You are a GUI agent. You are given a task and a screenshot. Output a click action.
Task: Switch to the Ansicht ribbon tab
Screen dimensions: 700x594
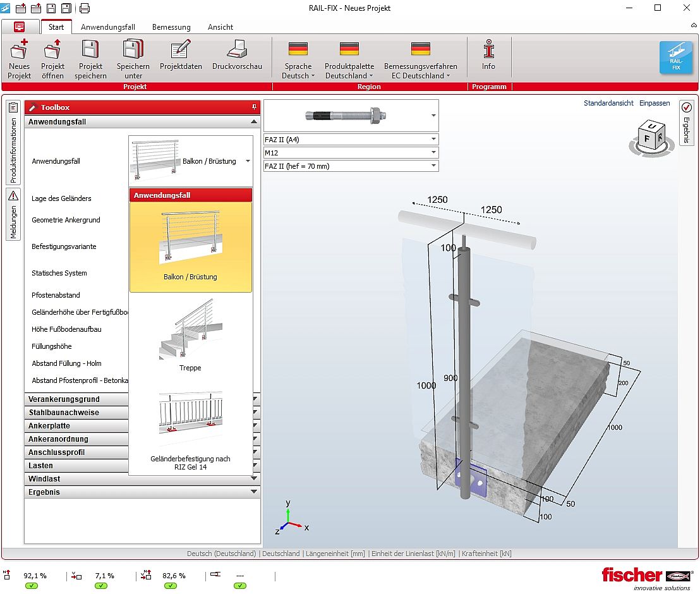(x=220, y=27)
